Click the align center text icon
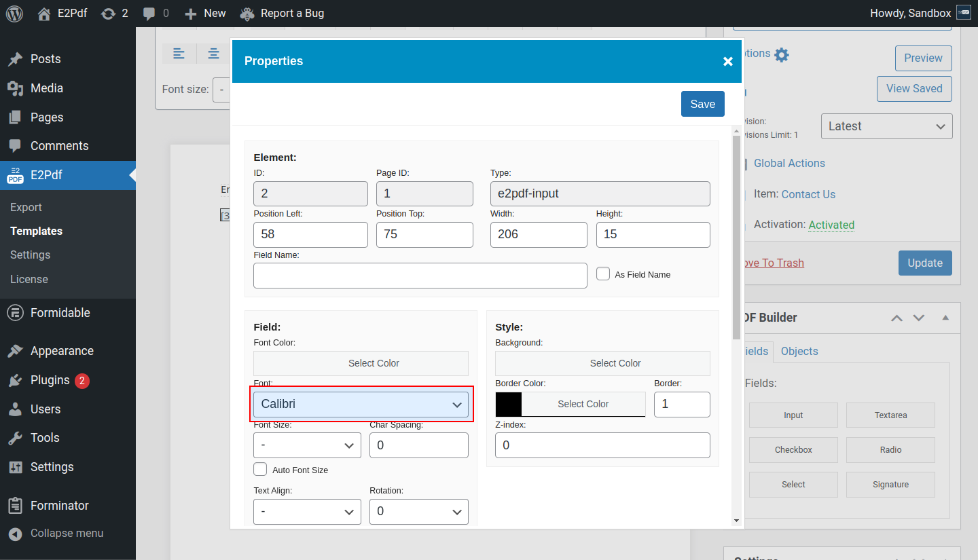Viewport: 978px width, 560px height. coord(213,54)
